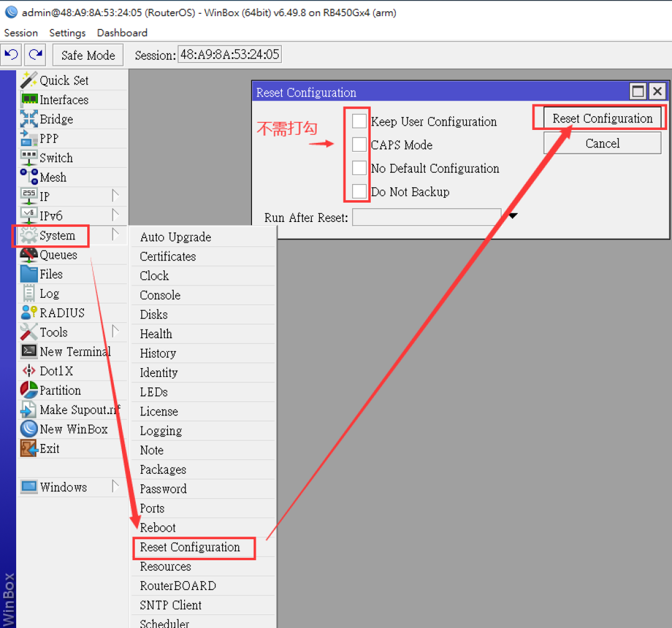Maximize the Reset Configuration dialog
This screenshot has width=672, height=628.
click(638, 91)
